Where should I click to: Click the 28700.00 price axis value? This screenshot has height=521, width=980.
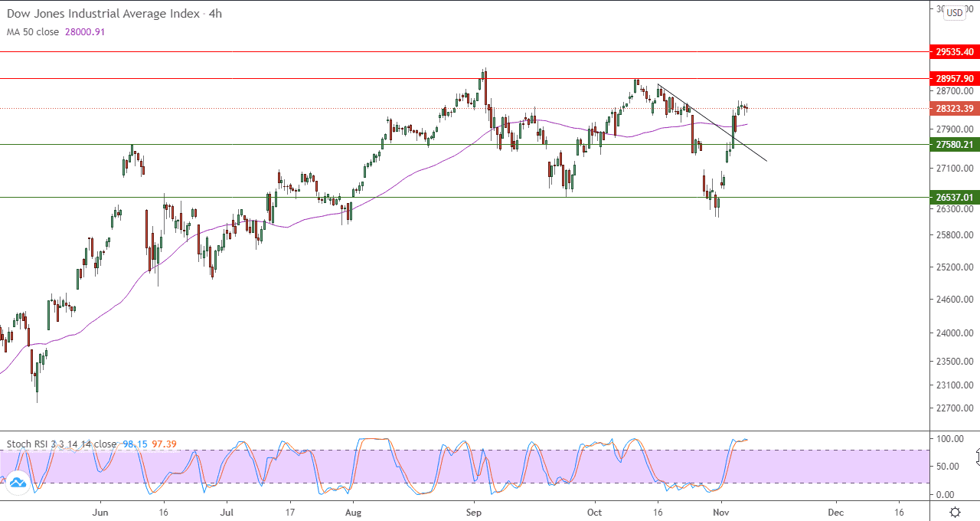tap(954, 91)
